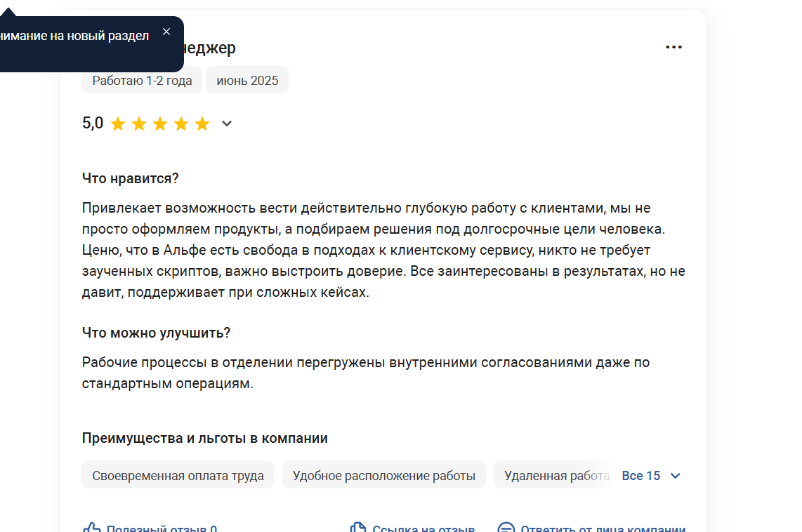Click the copy icon for review link
This screenshot has height=532, width=802.
[x=358, y=527]
